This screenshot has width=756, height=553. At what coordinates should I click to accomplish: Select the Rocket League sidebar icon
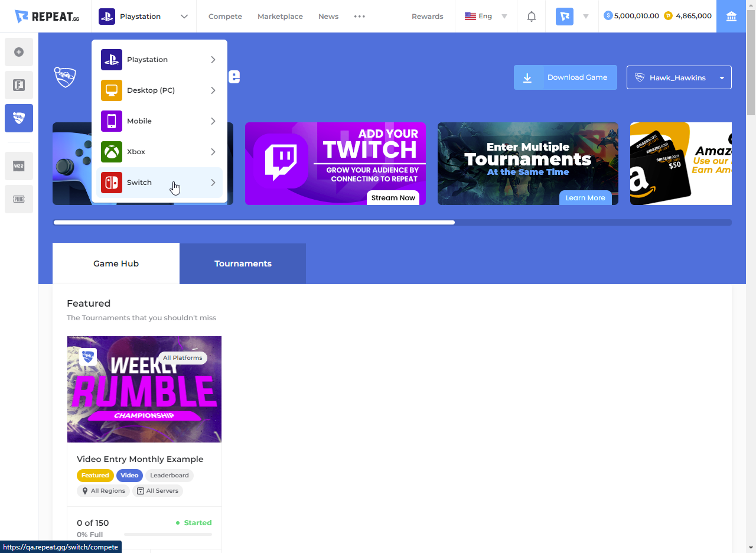point(19,118)
